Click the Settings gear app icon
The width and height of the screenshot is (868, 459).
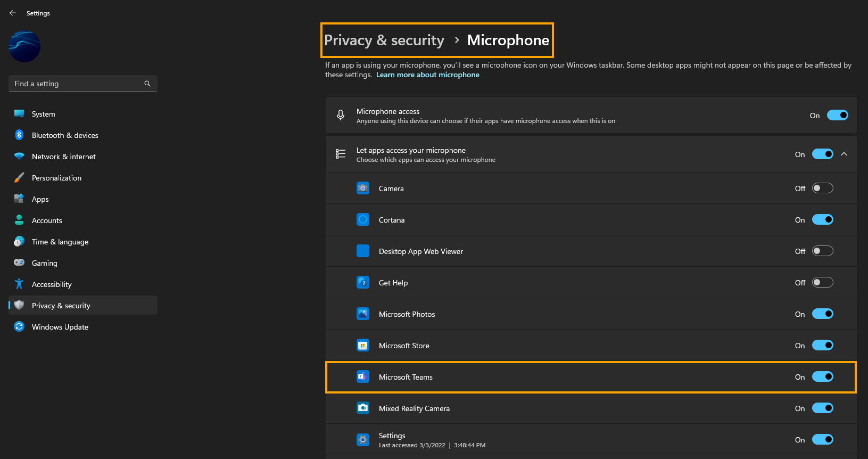363,439
